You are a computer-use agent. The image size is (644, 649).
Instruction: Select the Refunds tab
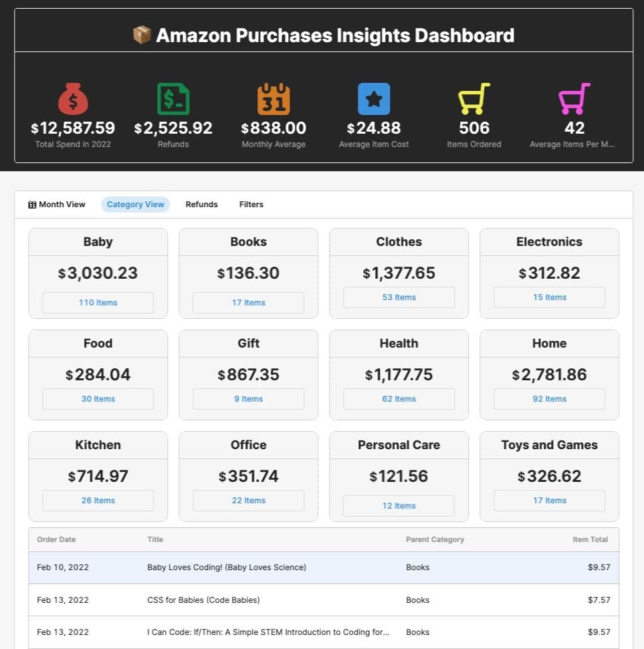tap(201, 204)
